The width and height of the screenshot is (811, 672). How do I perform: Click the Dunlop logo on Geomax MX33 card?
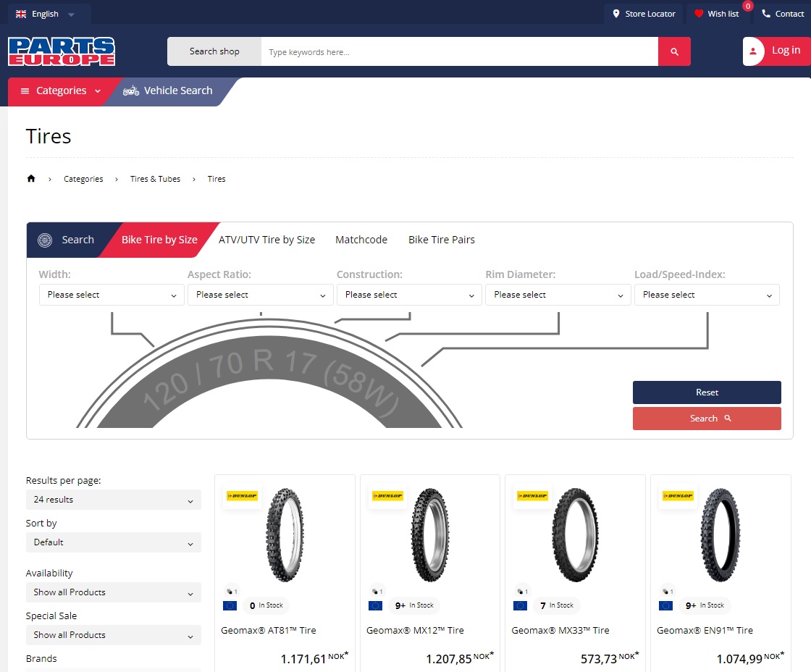[532, 495]
